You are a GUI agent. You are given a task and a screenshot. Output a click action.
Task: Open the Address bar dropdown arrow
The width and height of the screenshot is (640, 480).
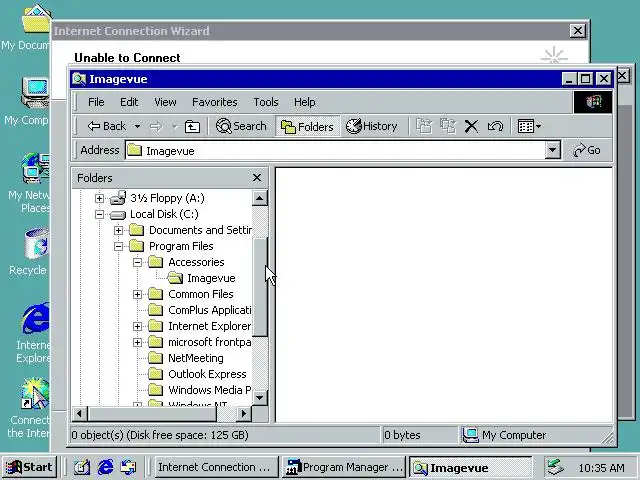pos(552,150)
